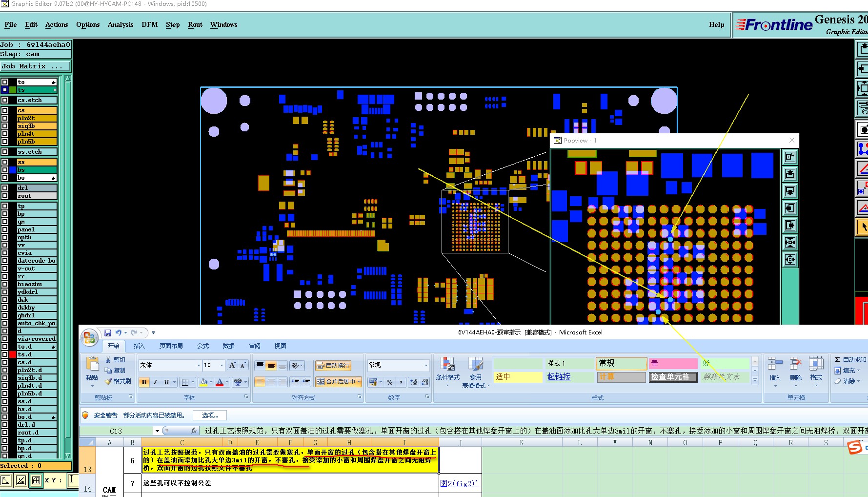The image size is (868, 497).
Task: Open the font color dropdown arrow
Action: click(x=227, y=382)
